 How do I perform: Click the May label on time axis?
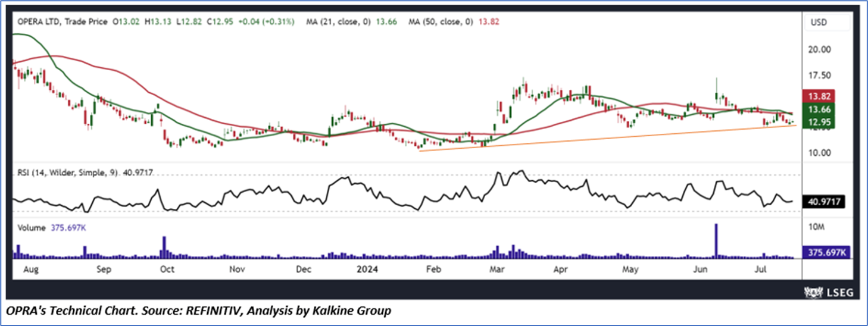630,270
